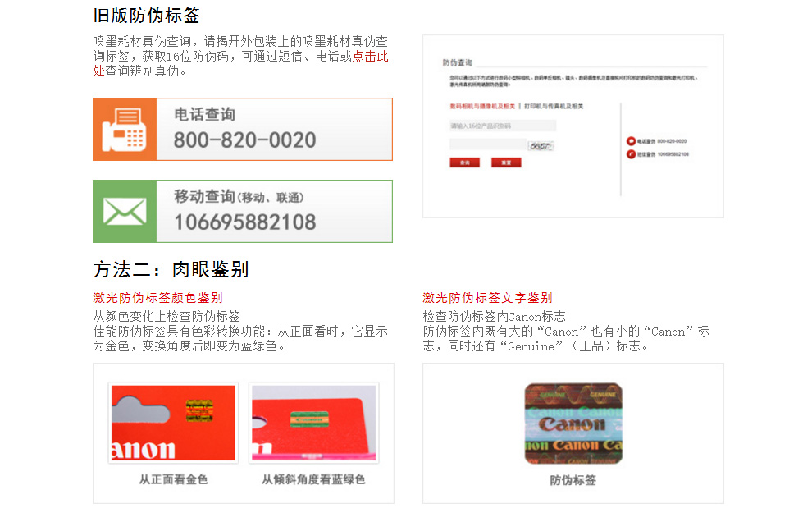Click the 激光防伪标签颜色鉴别 red heading
Image resolution: width=812 pixels, height=522 pixels.
(157, 297)
